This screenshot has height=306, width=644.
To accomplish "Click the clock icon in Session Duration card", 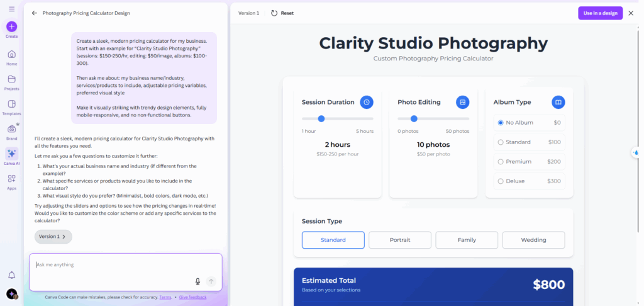I will (367, 103).
